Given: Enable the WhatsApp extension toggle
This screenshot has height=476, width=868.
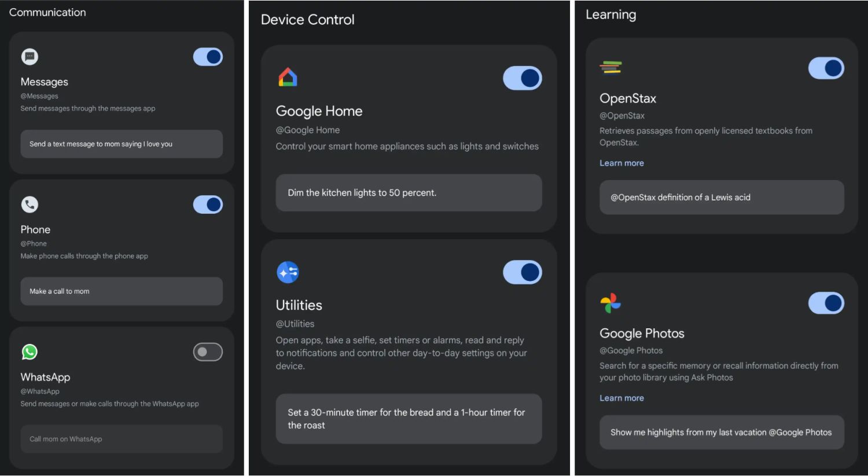Looking at the screenshot, I should tap(208, 352).
